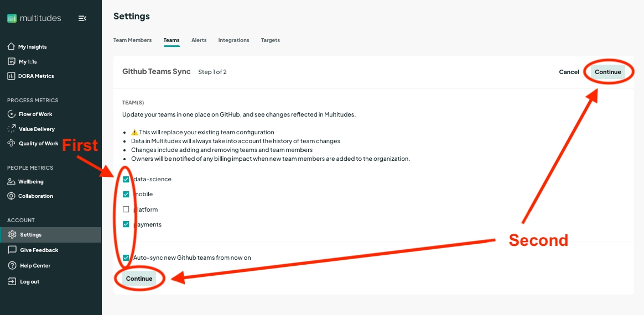The height and width of the screenshot is (315, 644).
Task: Switch to the Team Members tab
Action: tap(132, 40)
